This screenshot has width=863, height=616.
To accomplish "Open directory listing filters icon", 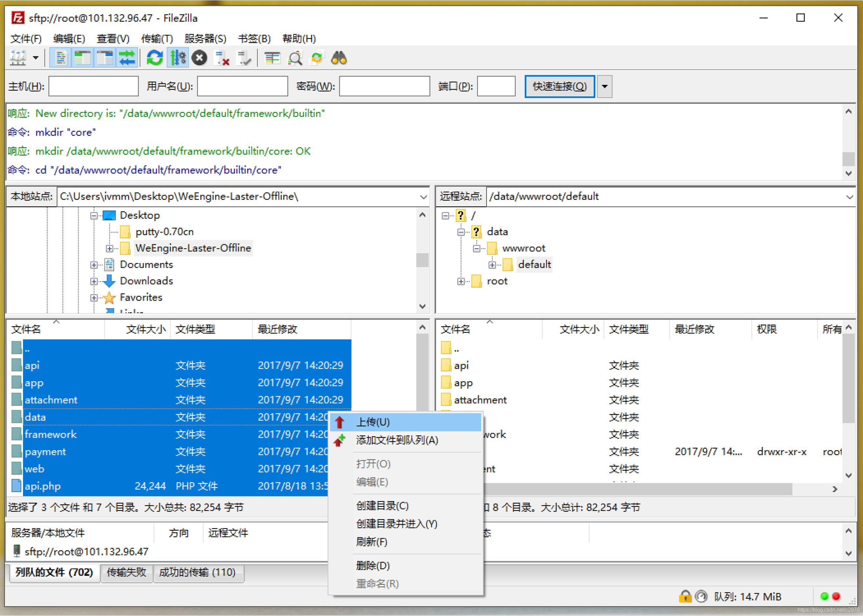I will tap(272, 58).
